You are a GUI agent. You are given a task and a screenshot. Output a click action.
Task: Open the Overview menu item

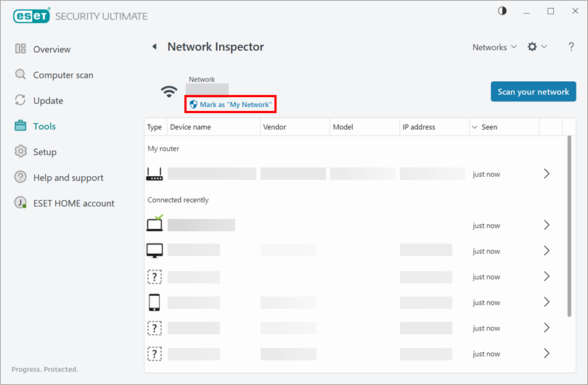coord(52,49)
